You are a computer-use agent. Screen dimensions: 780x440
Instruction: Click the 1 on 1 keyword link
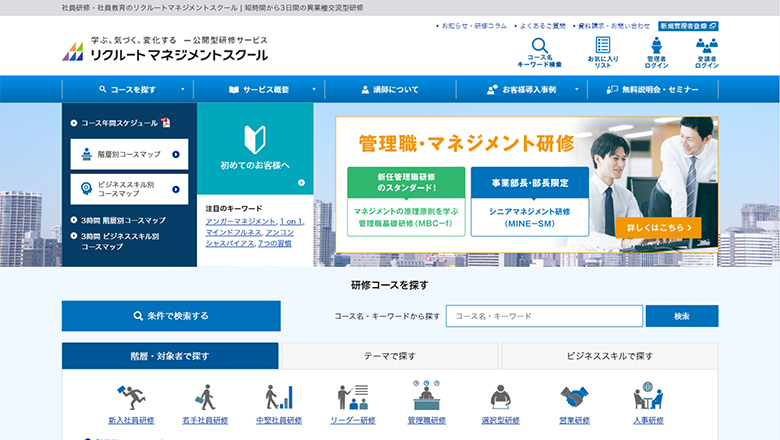click(x=291, y=221)
